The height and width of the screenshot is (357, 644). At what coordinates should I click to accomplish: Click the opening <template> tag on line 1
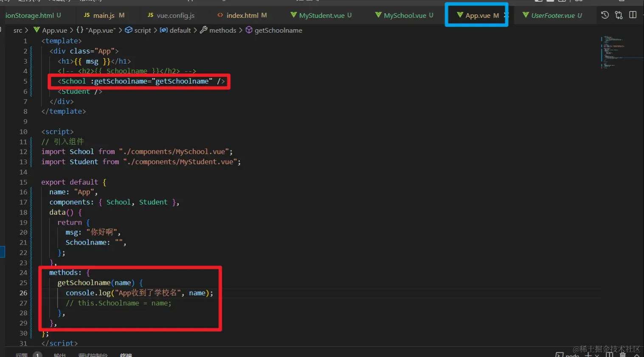[x=62, y=41]
